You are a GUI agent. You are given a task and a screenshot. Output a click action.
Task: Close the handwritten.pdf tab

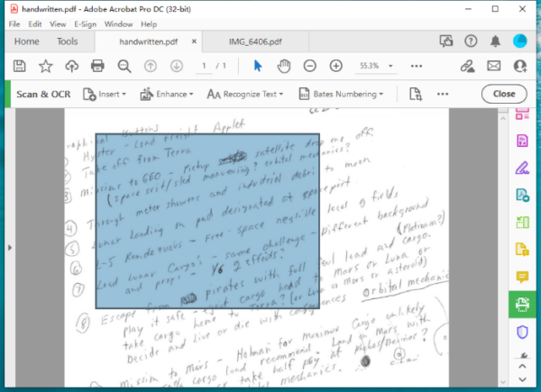click(194, 41)
